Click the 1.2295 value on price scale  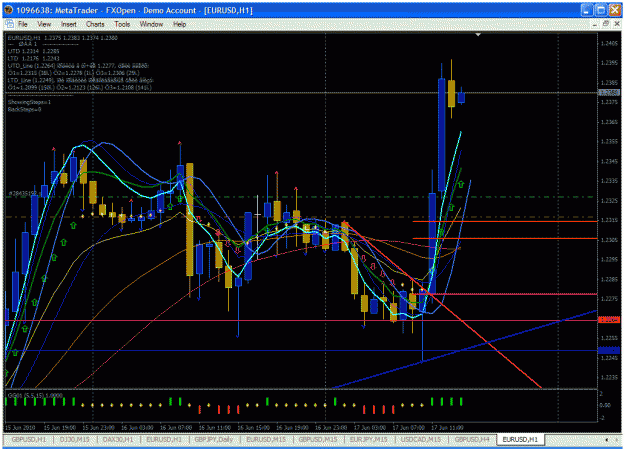point(609,260)
